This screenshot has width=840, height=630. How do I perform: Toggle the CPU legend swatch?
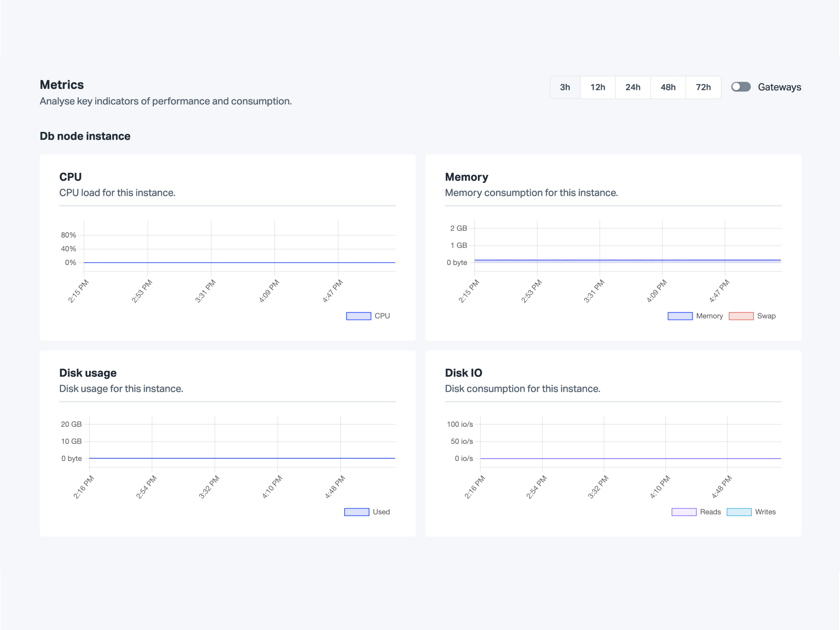tap(358, 316)
